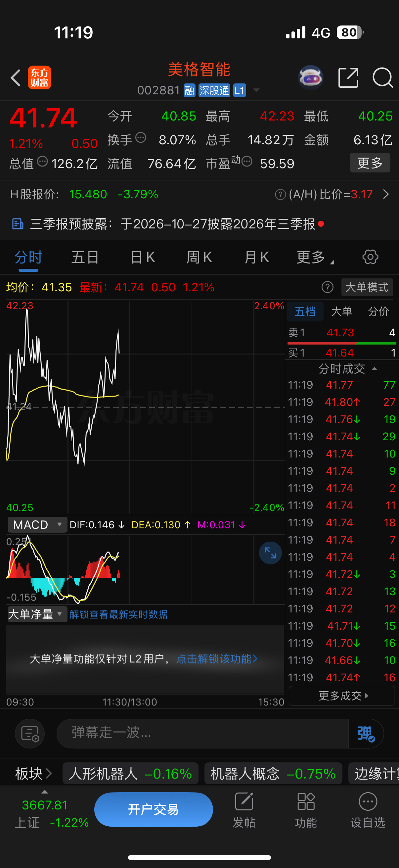Tap the 发帖 post icon

[244, 810]
